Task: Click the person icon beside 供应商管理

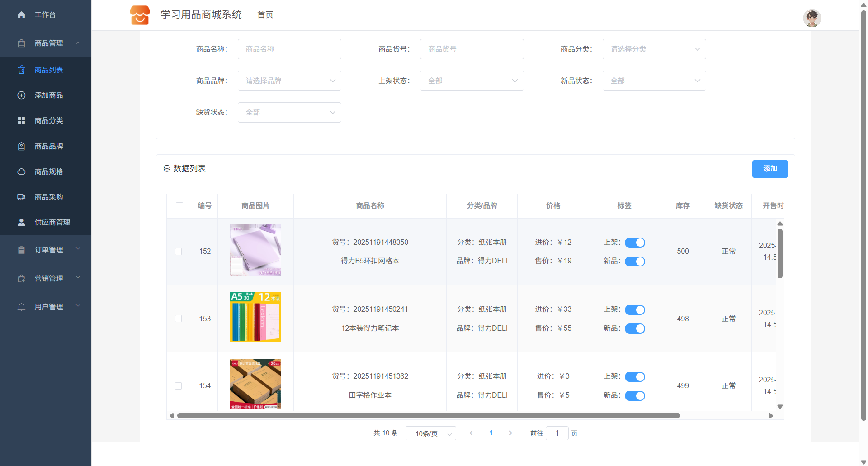Action: pyautogui.click(x=21, y=222)
